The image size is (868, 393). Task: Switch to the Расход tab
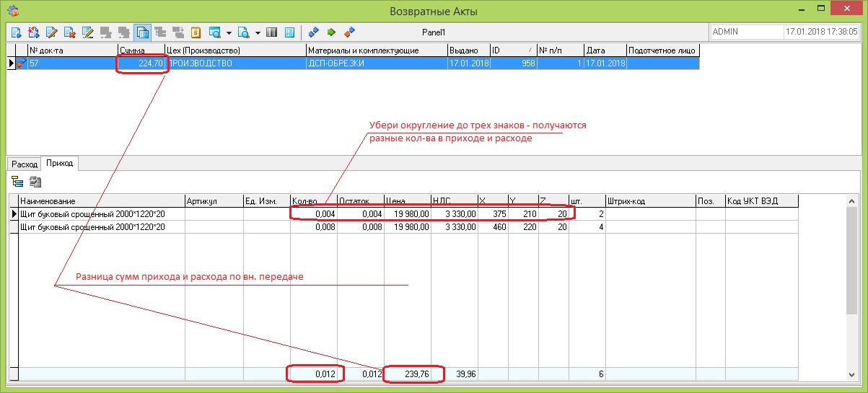[x=24, y=164]
